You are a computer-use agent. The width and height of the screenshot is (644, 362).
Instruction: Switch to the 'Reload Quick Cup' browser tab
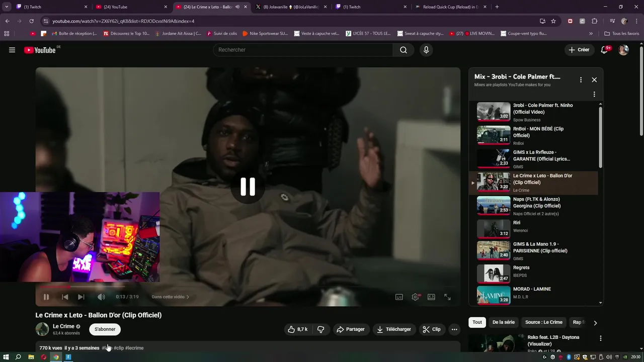450,7
